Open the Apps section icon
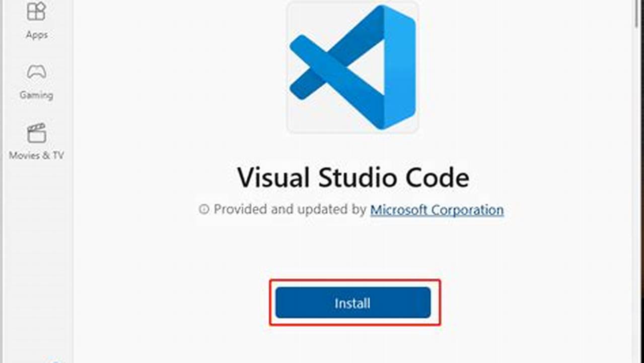The width and height of the screenshot is (644, 363). pyautogui.click(x=36, y=11)
